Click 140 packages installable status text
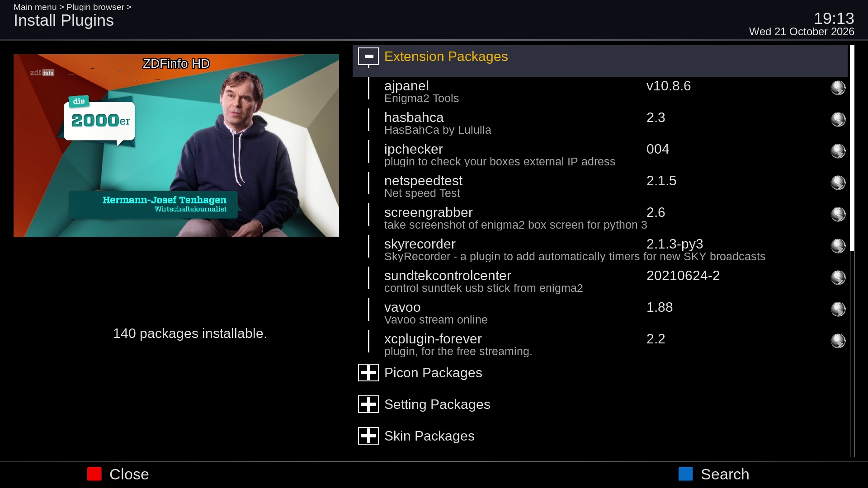The height and width of the screenshot is (488, 868). pos(190,333)
